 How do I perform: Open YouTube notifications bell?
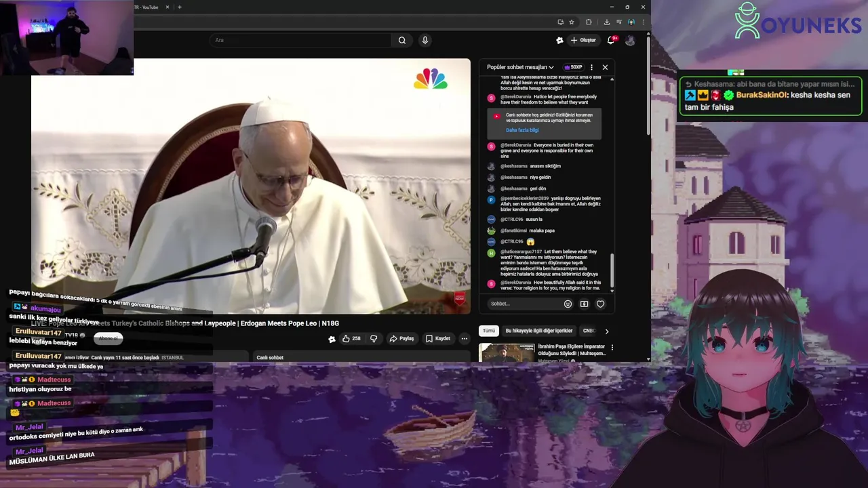[611, 40]
